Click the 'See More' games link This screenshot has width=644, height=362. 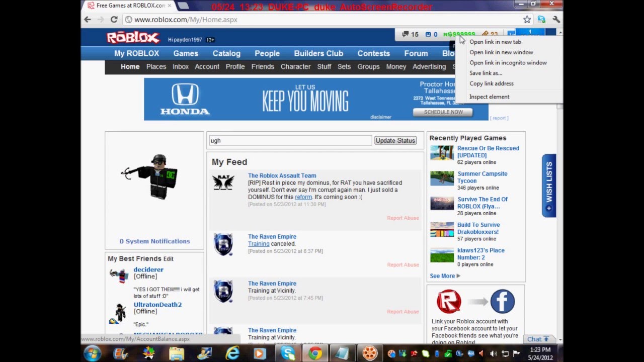click(445, 276)
